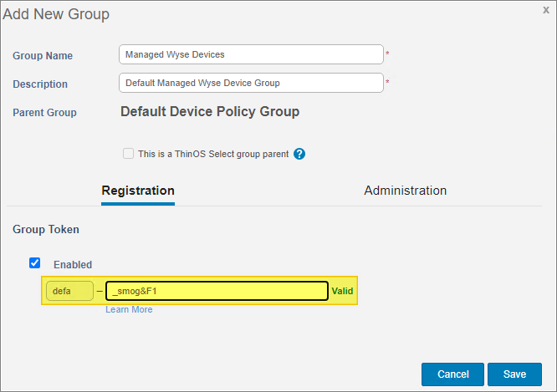Click the green Valid status text
The height and width of the screenshot is (392, 557).
(343, 292)
